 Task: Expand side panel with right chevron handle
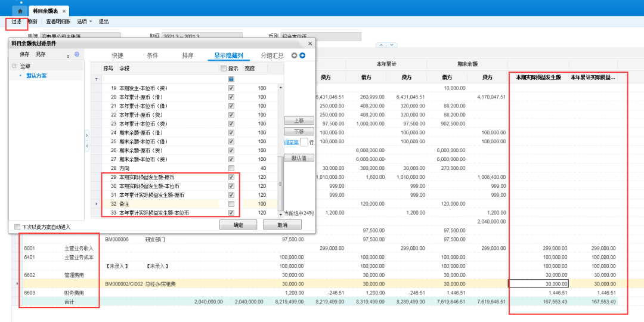(87, 135)
